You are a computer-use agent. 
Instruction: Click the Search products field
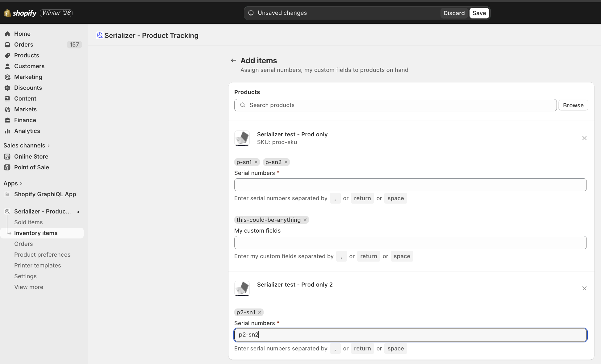[395, 105]
